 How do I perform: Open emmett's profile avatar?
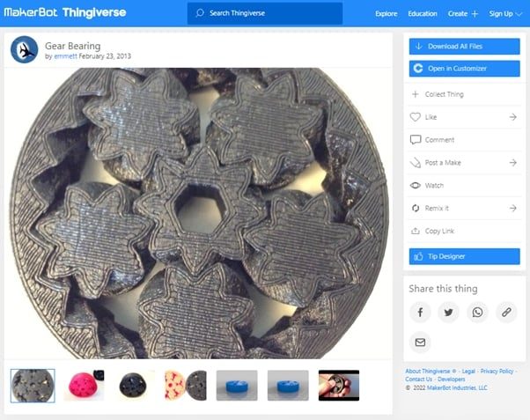pos(25,49)
